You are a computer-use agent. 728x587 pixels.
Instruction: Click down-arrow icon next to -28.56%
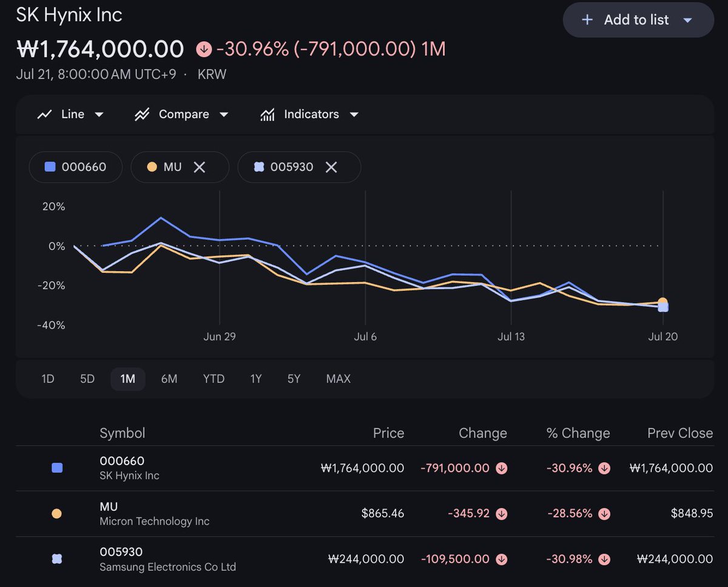click(605, 514)
